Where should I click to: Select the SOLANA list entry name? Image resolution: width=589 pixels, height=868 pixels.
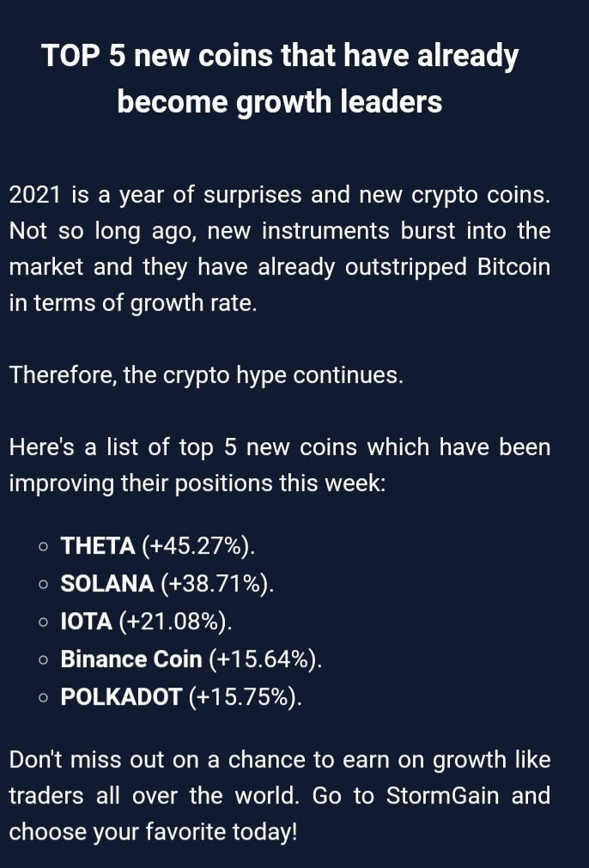pos(107,584)
